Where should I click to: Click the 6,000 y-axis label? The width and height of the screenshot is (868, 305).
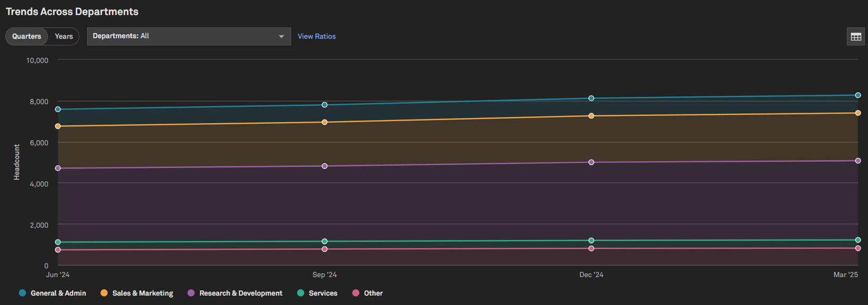(39, 143)
